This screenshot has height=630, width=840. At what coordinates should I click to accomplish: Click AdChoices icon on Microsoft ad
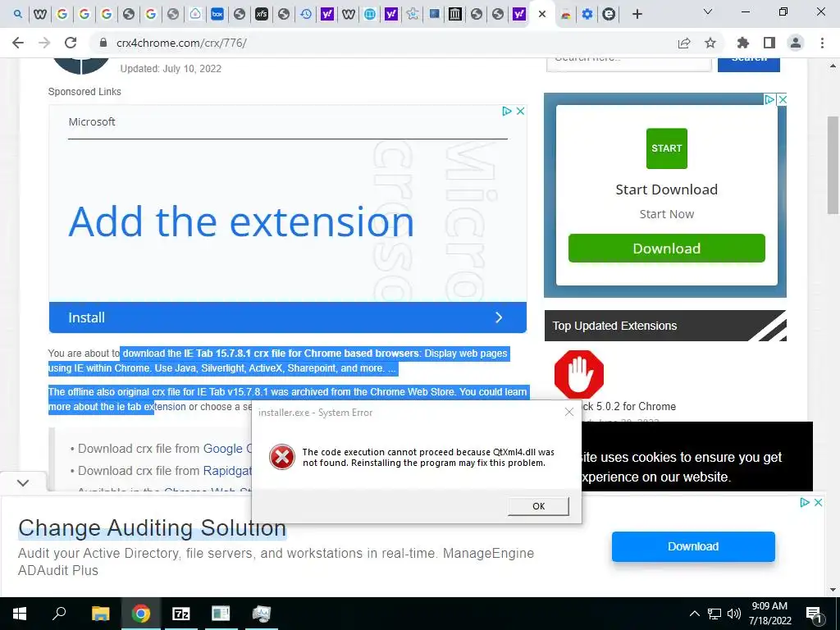(x=506, y=111)
